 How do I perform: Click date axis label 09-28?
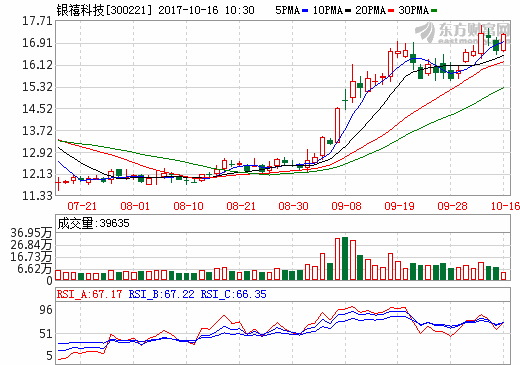point(452,206)
